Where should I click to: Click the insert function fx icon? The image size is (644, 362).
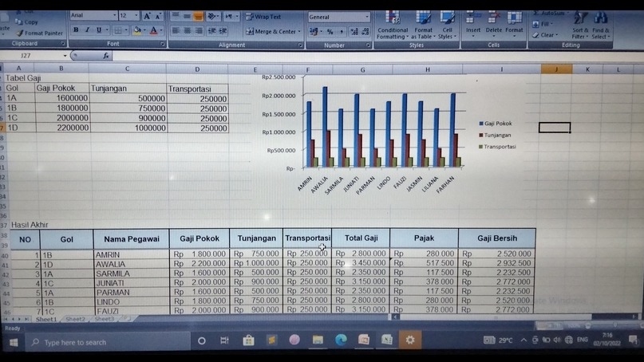point(106,56)
